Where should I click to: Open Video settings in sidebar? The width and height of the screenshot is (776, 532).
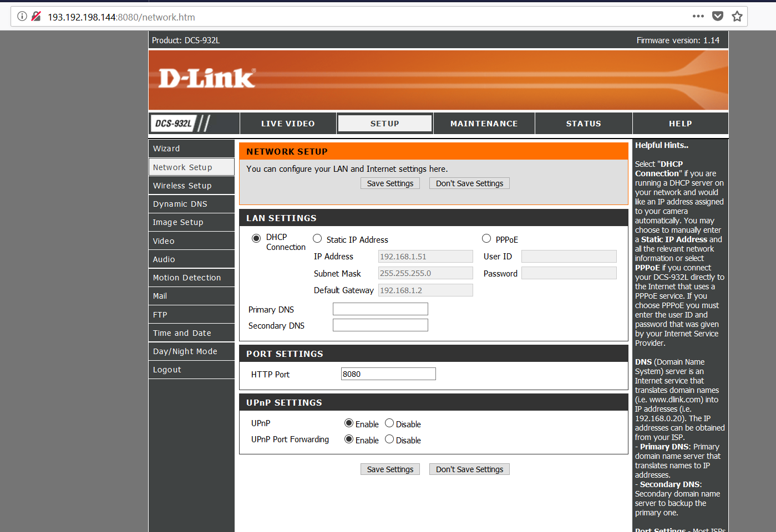pos(191,241)
